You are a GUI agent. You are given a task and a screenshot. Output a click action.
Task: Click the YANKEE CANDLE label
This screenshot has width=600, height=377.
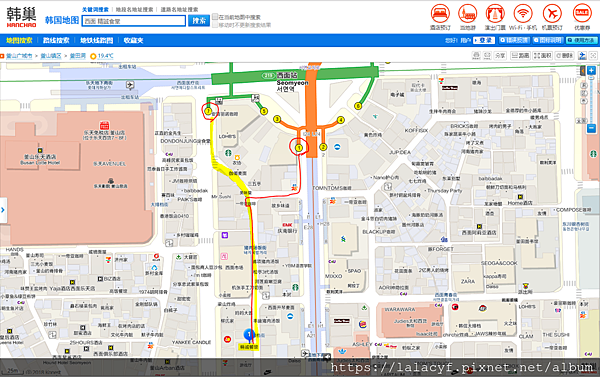[x=191, y=342]
